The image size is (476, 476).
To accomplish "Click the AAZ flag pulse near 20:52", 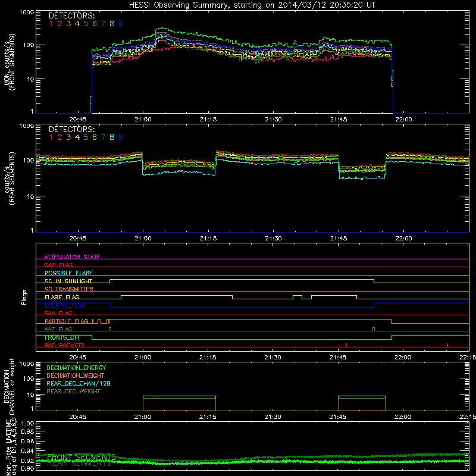I will click(110, 330).
